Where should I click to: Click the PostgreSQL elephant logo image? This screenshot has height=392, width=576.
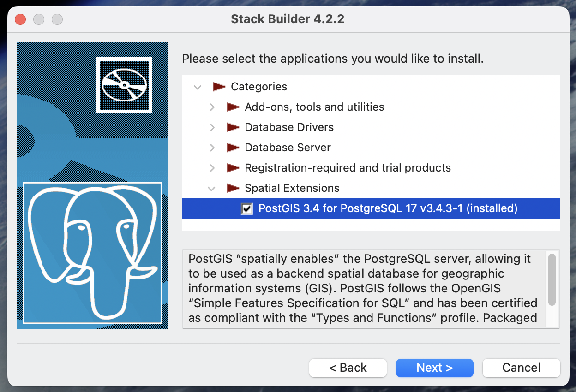(x=92, y=252)
